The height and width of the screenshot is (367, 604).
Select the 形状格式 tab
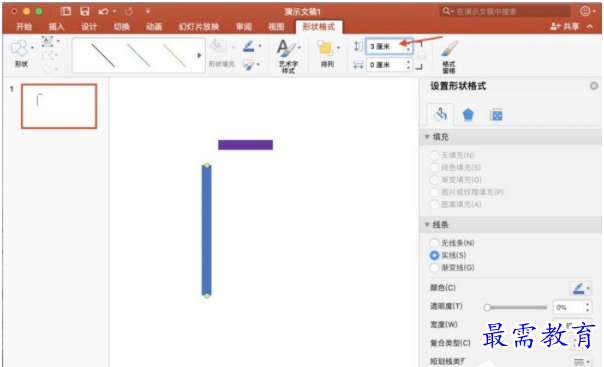pos(319,27)
